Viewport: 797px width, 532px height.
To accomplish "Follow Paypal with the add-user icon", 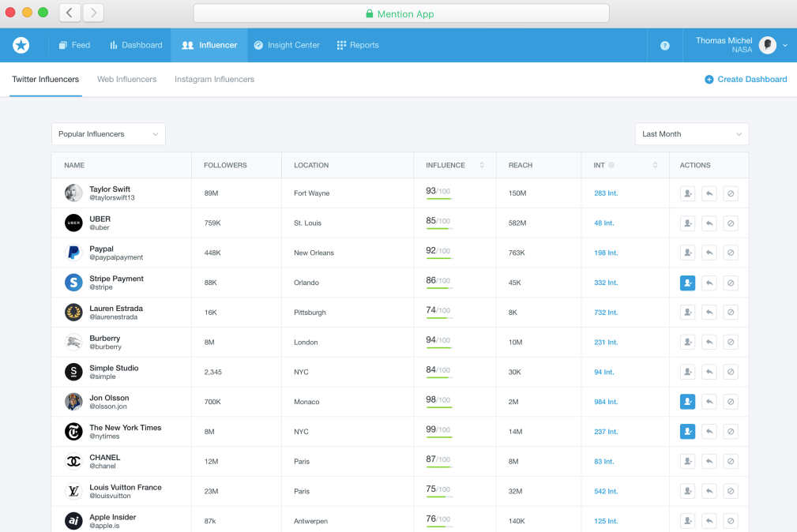I will 688,253.
